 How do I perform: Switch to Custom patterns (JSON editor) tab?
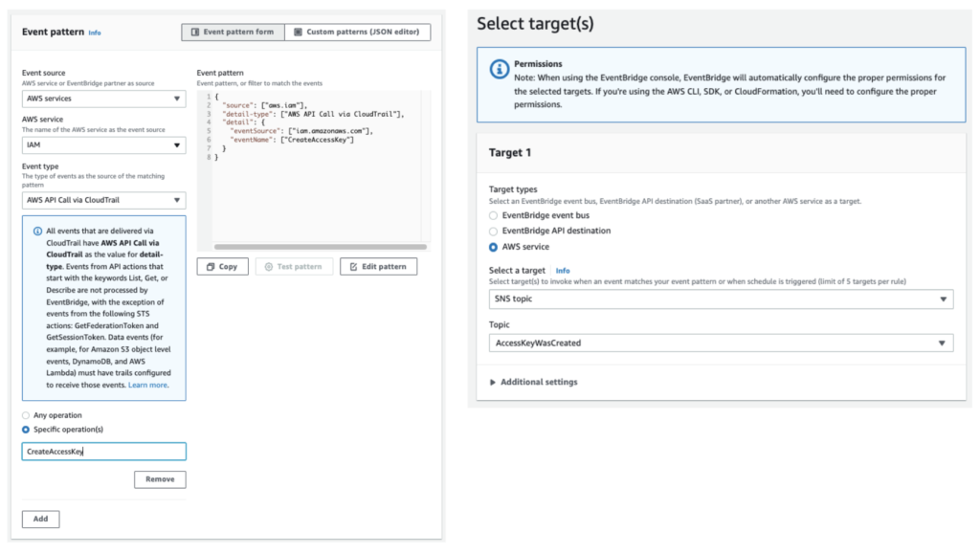coord(358,32)
